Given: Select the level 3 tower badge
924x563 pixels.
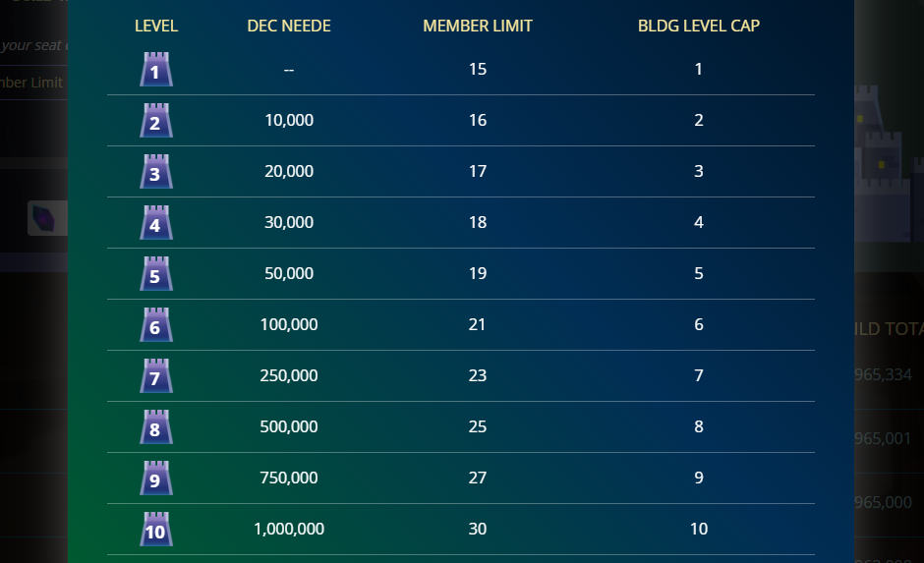Looking at the screenshot, I should point(156,171).
